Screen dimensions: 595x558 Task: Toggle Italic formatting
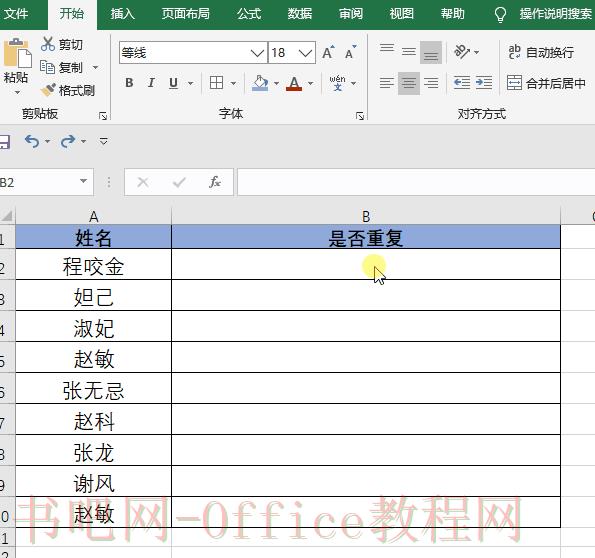[x=151, y=83]
